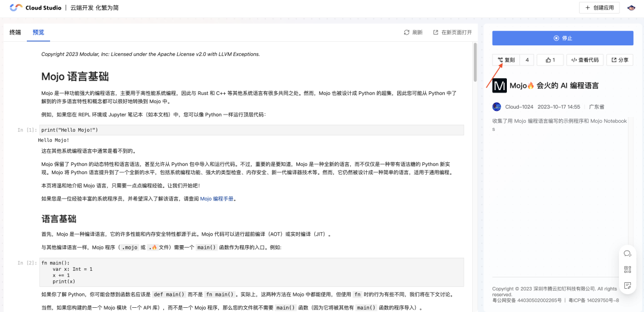Image resolution: width=644 pixels, height=312 pixels.
Task: Click the author name Cloud-1024
Action: (x=519, y=107)
